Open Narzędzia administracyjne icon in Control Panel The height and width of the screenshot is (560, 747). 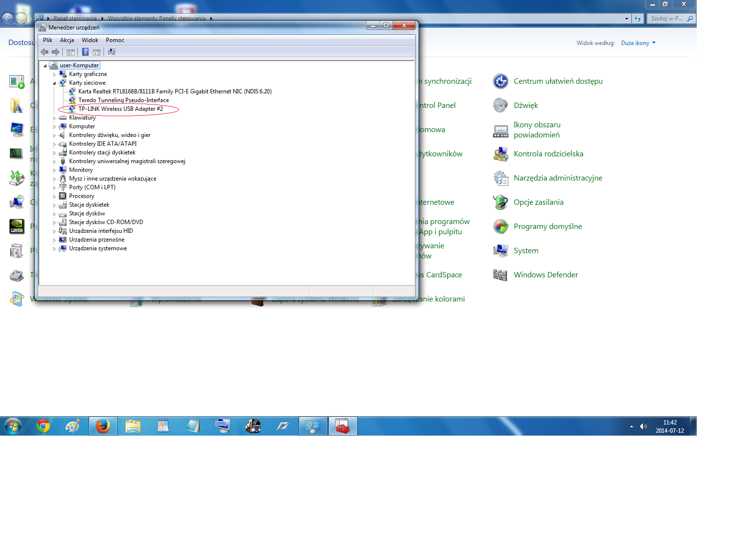coord(501,178)
